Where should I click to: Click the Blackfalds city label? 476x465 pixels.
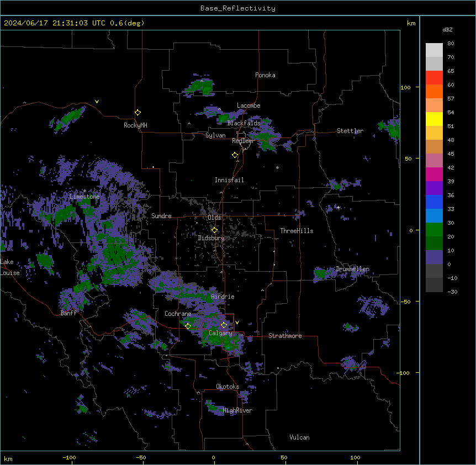[x=244, y=123]
